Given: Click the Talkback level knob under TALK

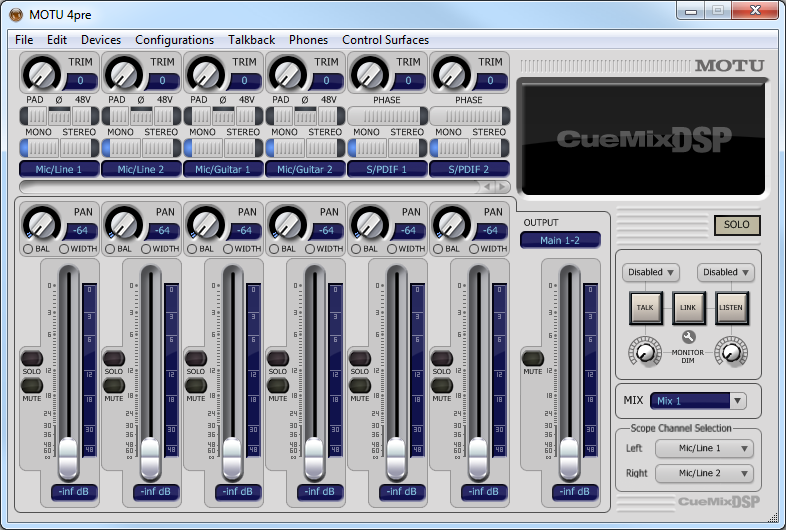Looking at the screenshot, I should (645, 351).
